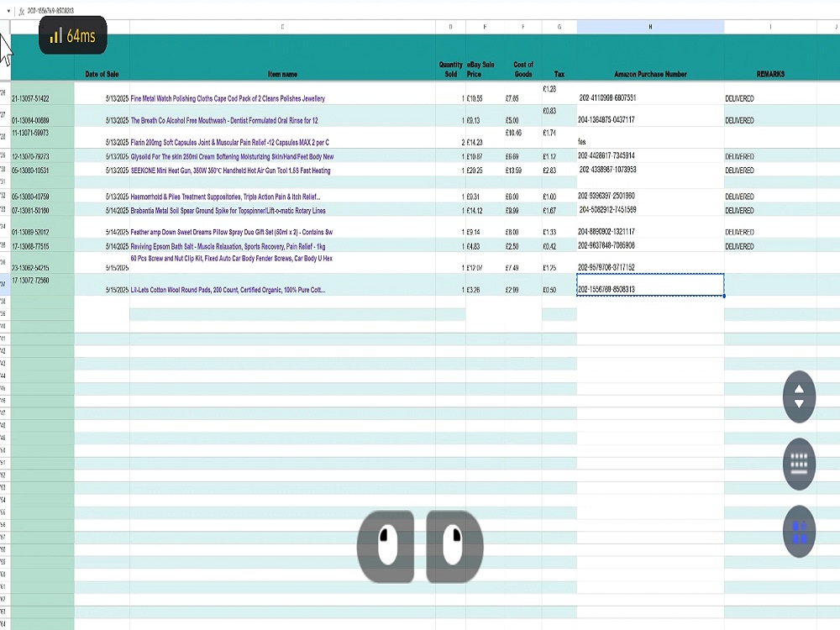Tap the up/down scroll arrows overlay button

point(799,397)
